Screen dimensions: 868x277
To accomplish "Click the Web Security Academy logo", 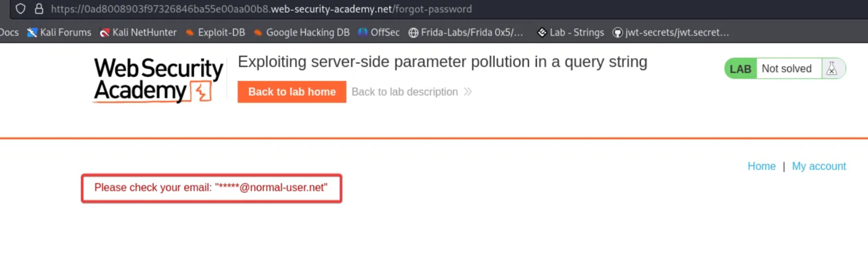I will [158, 80].
